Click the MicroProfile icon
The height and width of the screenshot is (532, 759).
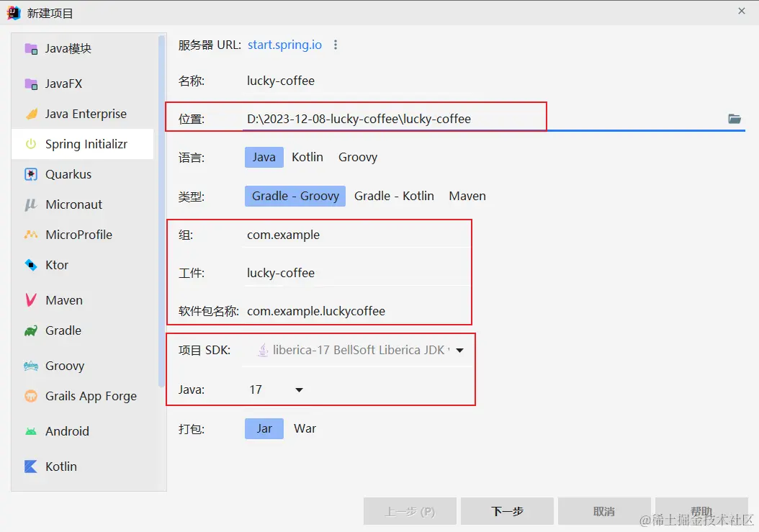[31, 235]
